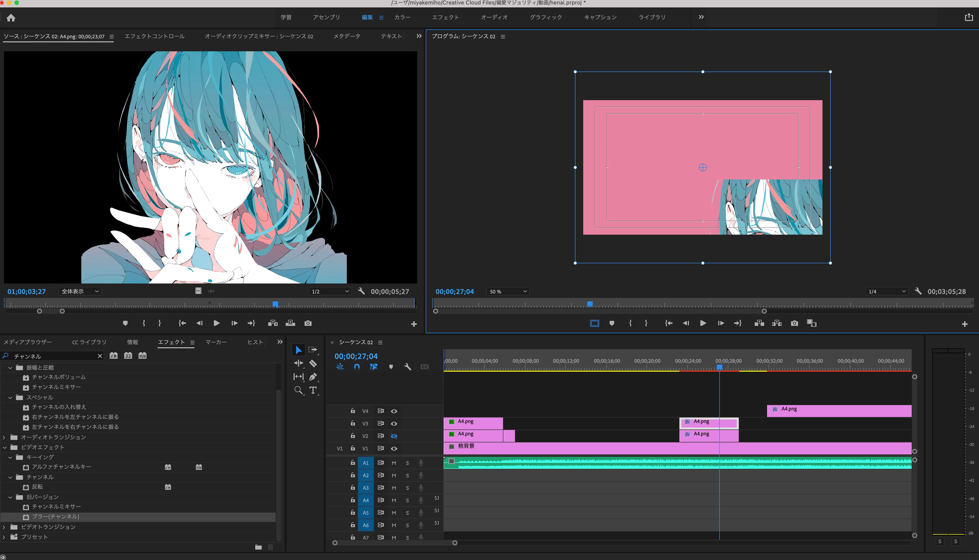Expand the オーディオトランジション folder
This screenshot has height=560, width=979.
coord(4,437)
